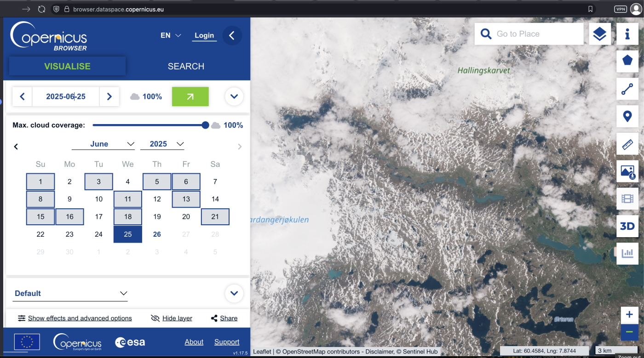Open the Share link
This screenshot has width=644, height=358.
(x=224, y=318)
